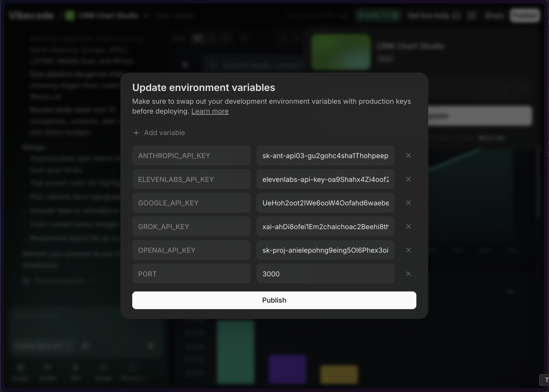Edit the ANTHROPIC_API_KEY name field
The width and height of the screenshot is (549, 392).
click(191, 156)
